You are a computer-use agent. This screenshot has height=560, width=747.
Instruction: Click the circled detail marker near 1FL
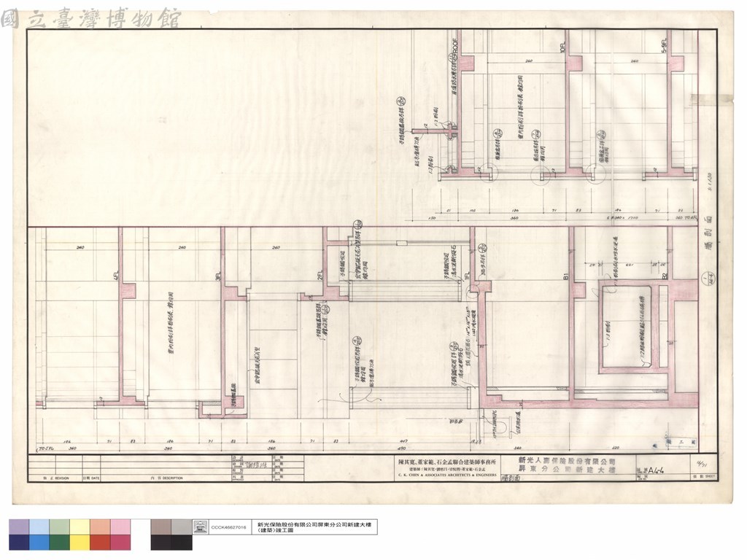[x=482, y=247]
